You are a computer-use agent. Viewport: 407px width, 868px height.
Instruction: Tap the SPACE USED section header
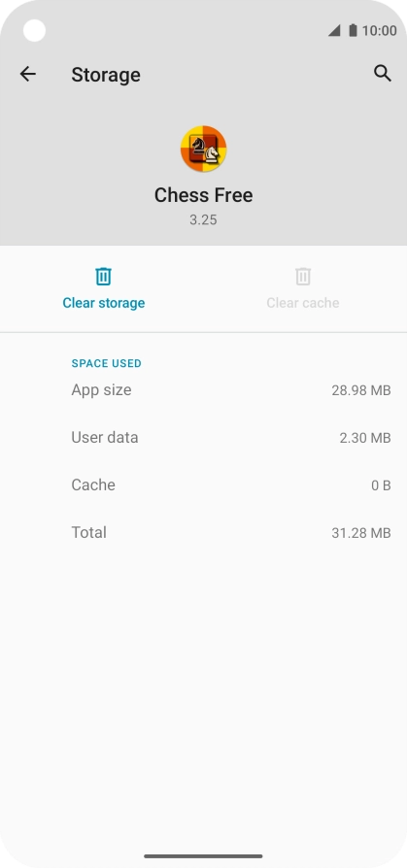pyautogui.click(x=106, y=363)
